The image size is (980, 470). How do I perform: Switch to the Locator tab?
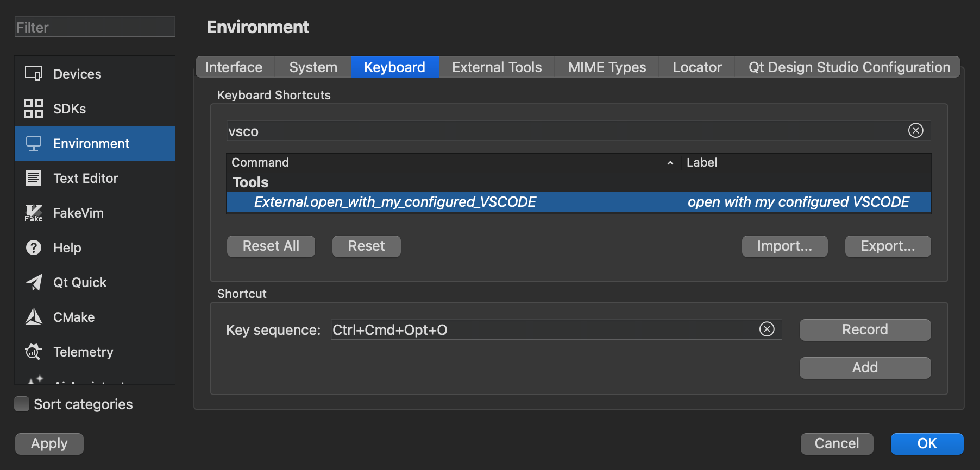click(x=697, y=67)
